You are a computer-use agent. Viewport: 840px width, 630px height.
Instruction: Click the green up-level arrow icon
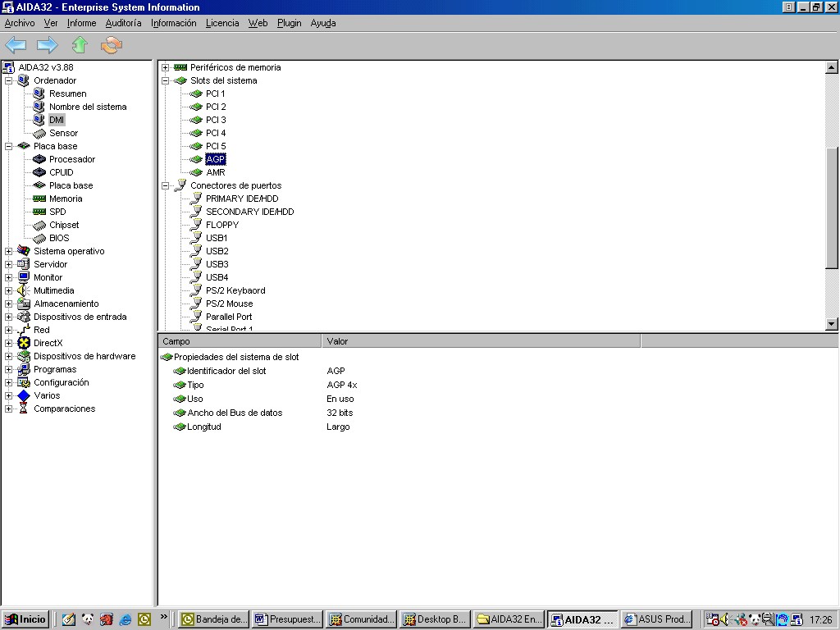pos(80,45)
